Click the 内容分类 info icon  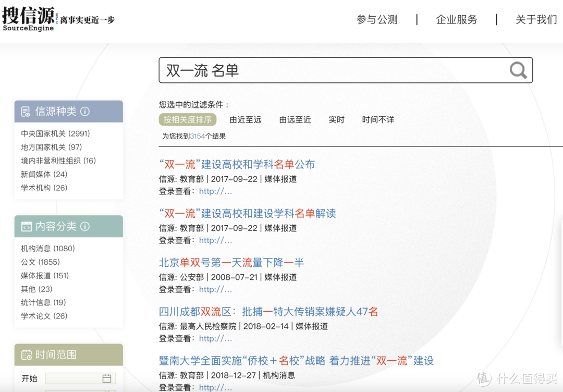click(x=85, y=227)
